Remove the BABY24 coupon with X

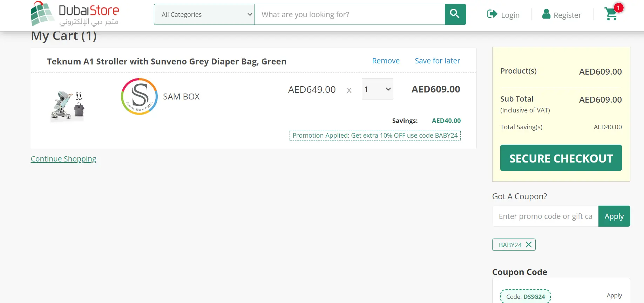tap(529, 245)
